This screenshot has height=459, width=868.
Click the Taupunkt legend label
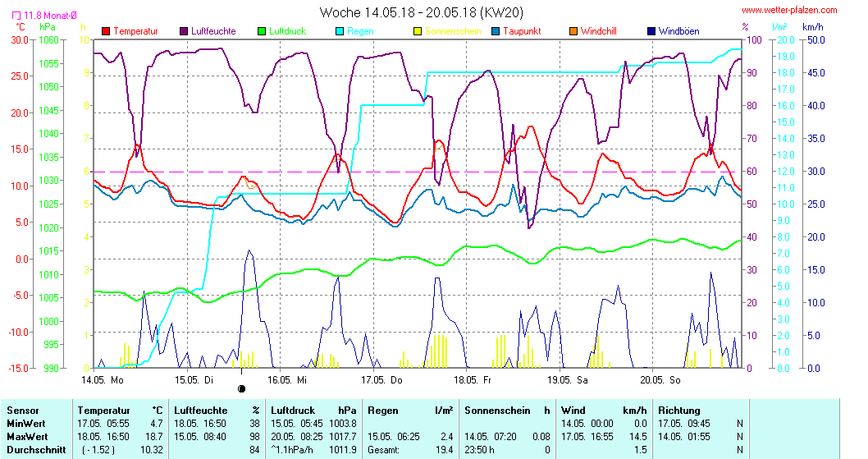[522, 31]
